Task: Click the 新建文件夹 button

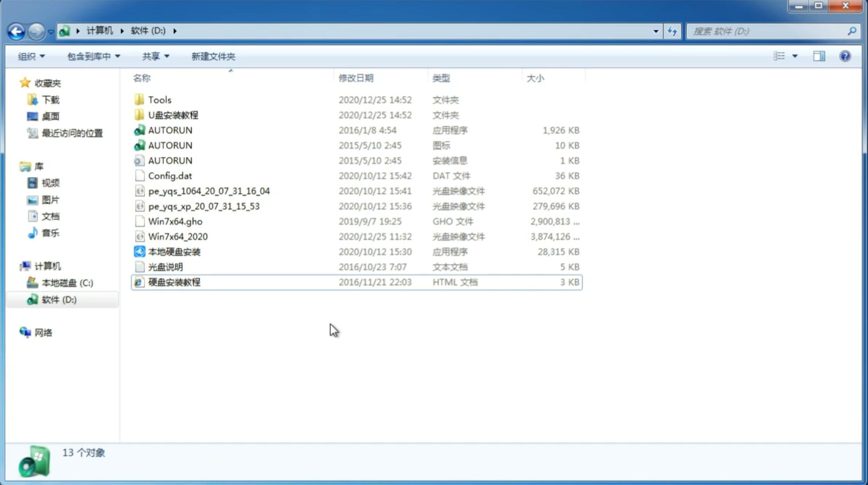Action: [x=213, y=56]
